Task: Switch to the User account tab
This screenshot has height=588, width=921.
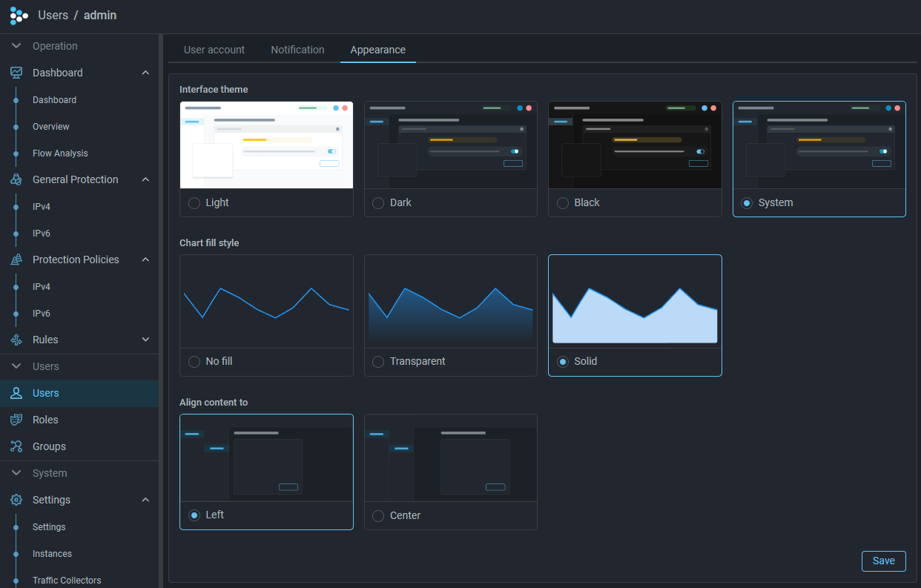Action: pyautogui.click(x=214, y=50)
